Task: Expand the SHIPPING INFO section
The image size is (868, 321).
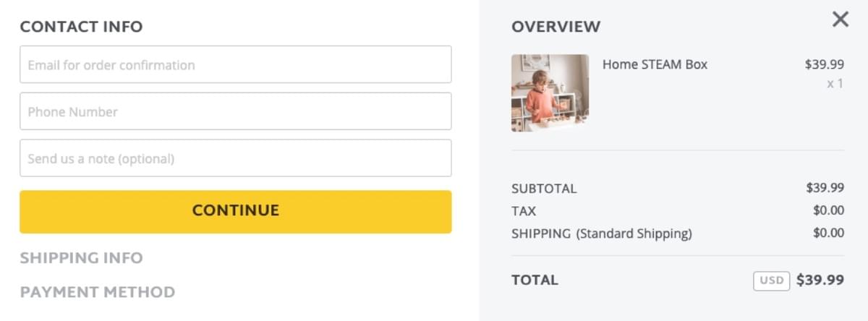Action: tap(81, 258)
